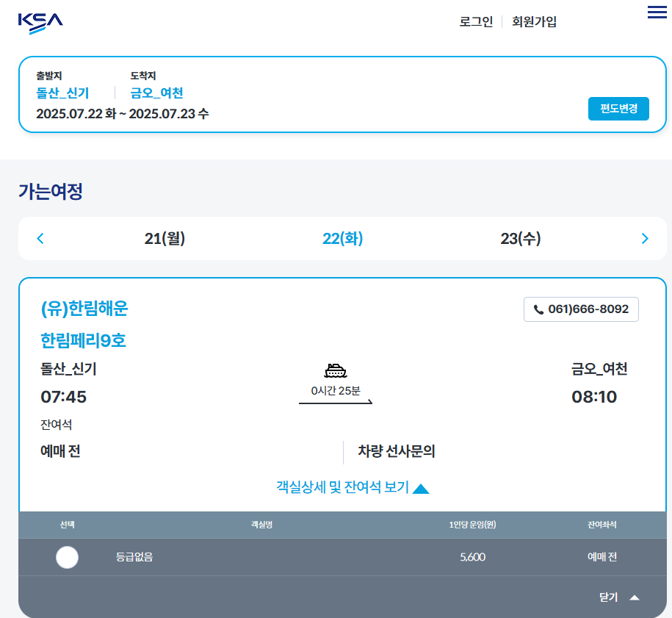This screenshot has width=672, height=618.
Task: Click departure time 07:45
Action: click(63, 397)
